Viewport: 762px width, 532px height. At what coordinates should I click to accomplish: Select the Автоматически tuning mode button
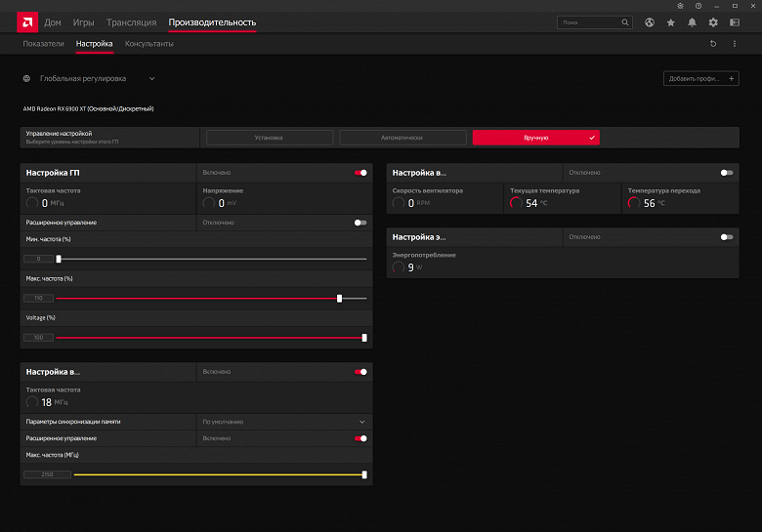click(402, 138)
